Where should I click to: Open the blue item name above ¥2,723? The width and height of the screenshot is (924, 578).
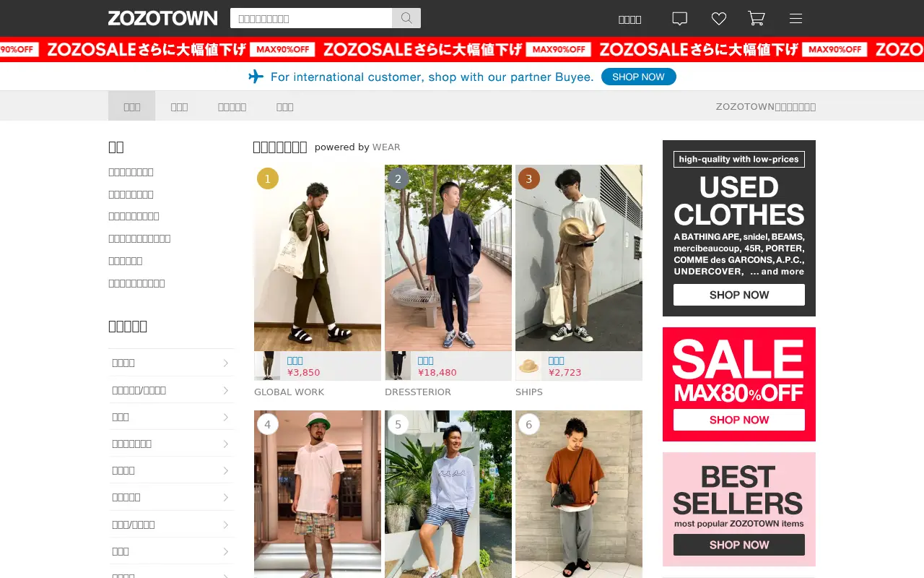[556, 361]
